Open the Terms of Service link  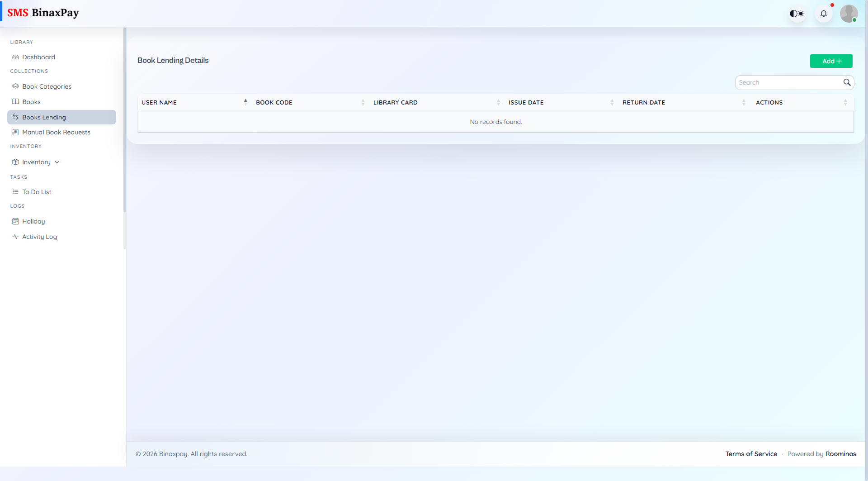pos(751,453)
